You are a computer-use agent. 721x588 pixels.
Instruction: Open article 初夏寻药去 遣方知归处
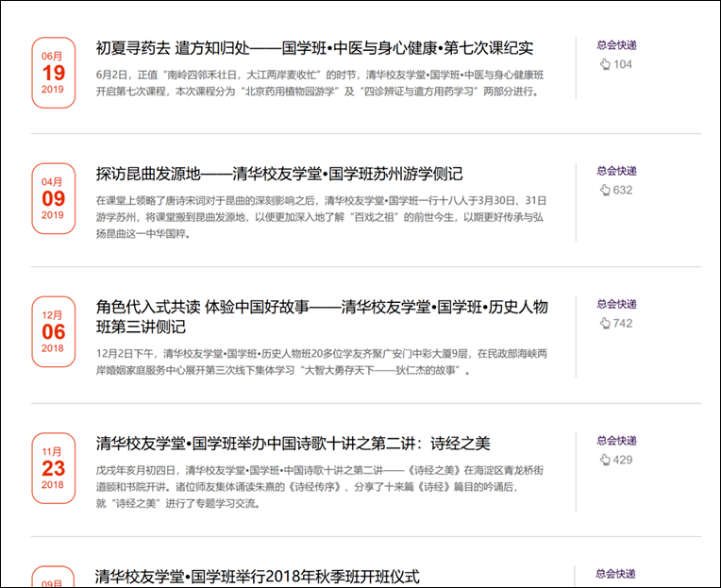coord(314,48)
